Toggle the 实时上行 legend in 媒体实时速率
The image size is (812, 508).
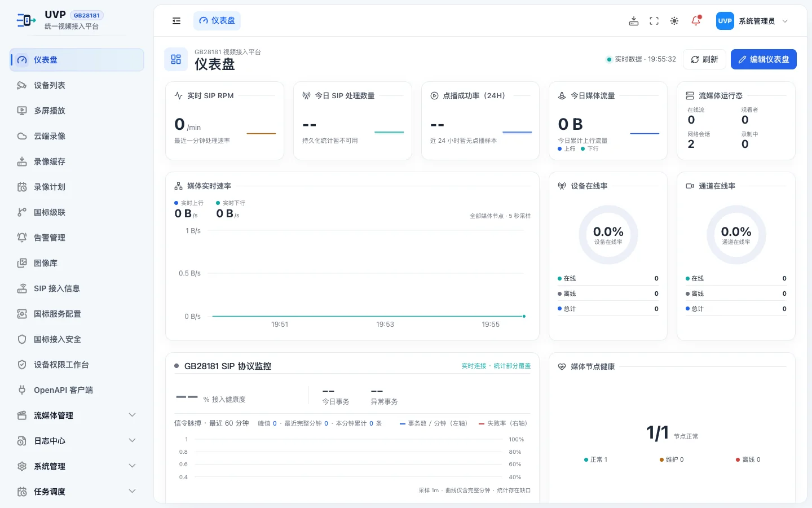pyautogui.click(x=189, y=203)
